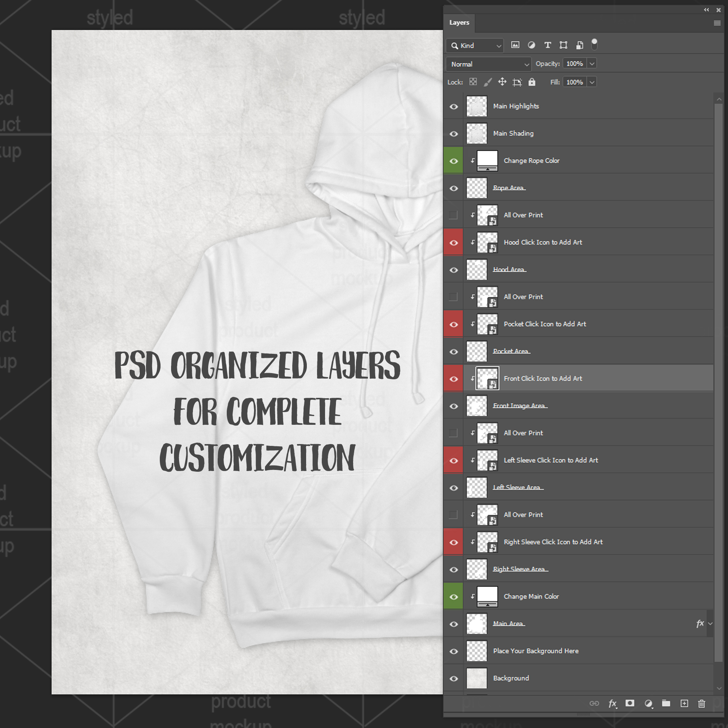Click the type layer filter icon
This screenshot has width=728, height=728.
[547, 45]
